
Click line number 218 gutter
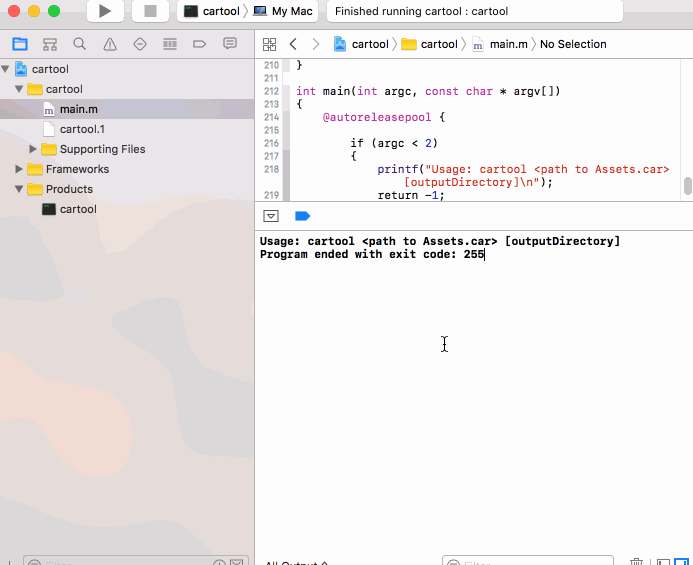click(x=271, y=169)
